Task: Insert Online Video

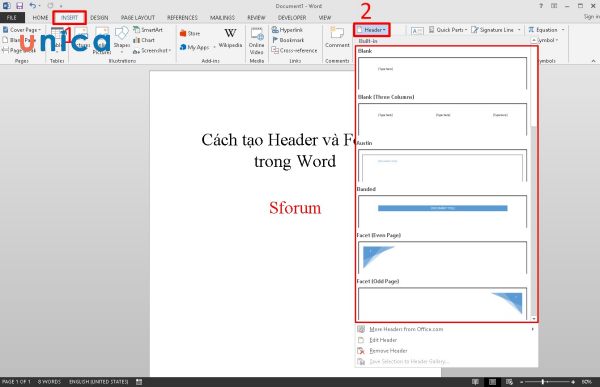Action: [256, 41]
